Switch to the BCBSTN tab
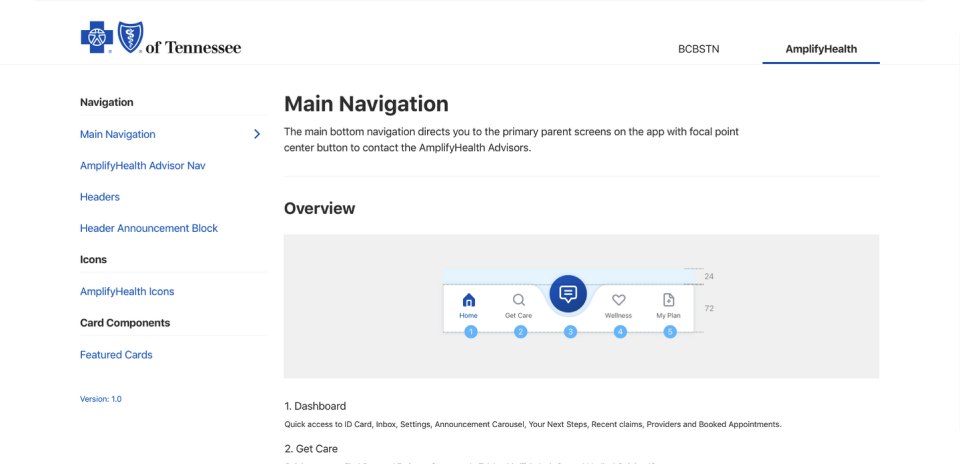 coord(697,48)
